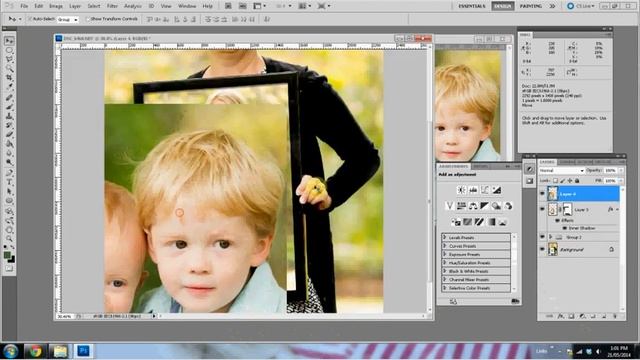Open the Layer menu
Viewport: 640px width, 360px height.
(75, 6)
